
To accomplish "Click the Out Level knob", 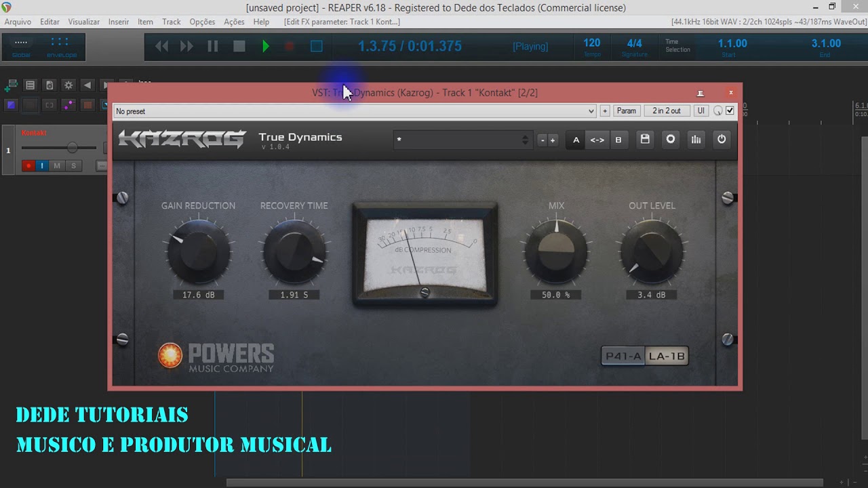I will (x=652, y=251).
